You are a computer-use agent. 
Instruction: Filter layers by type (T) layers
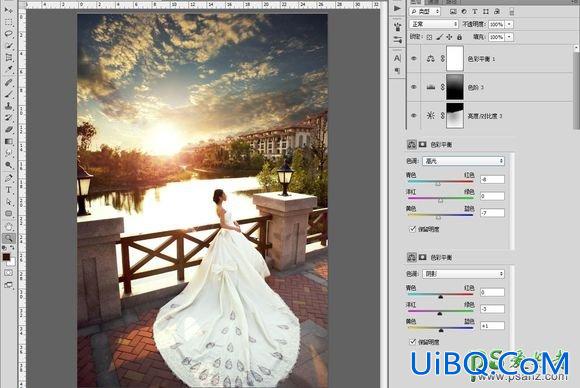click(475, 12)
